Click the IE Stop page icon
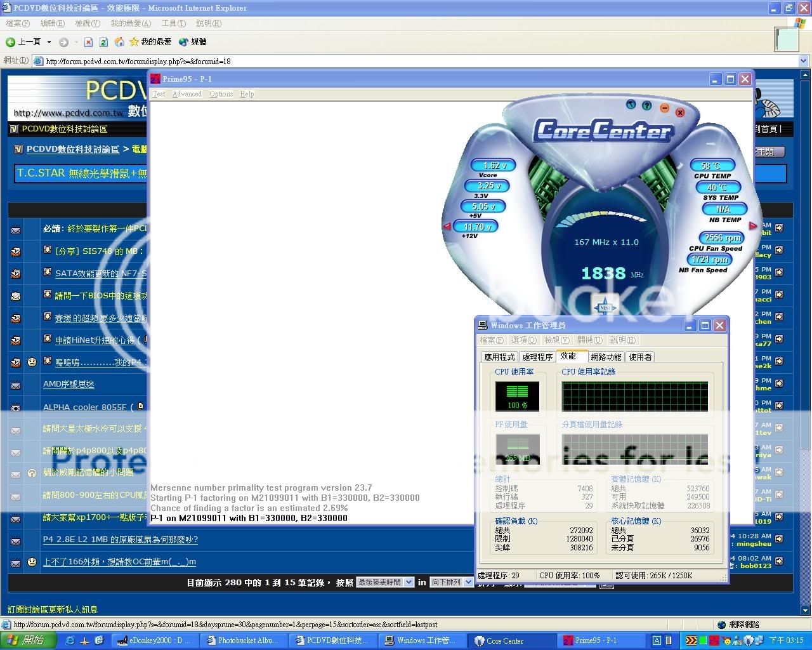This screenshot has width=812, height=650. pyautogui.click(x=88, y=42)
